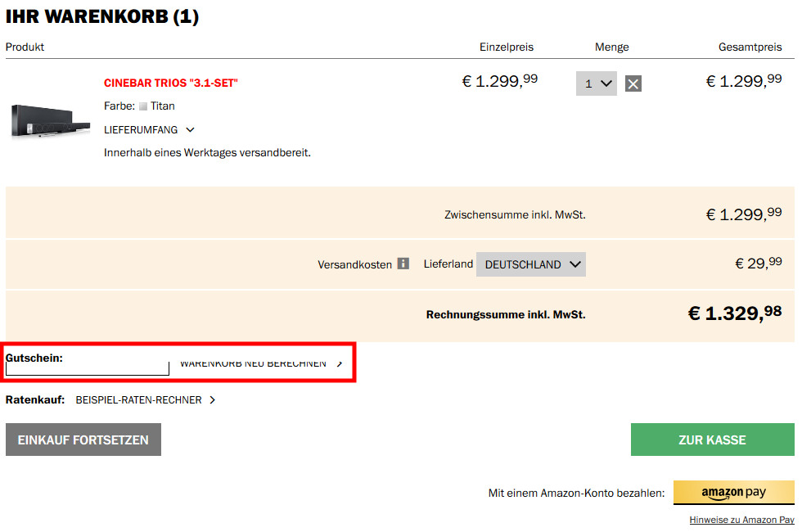The height and width of the screenshot is (532, 802).
Task: Open the Cinebar Trios 3.1-Set product title
Action: 171,83
